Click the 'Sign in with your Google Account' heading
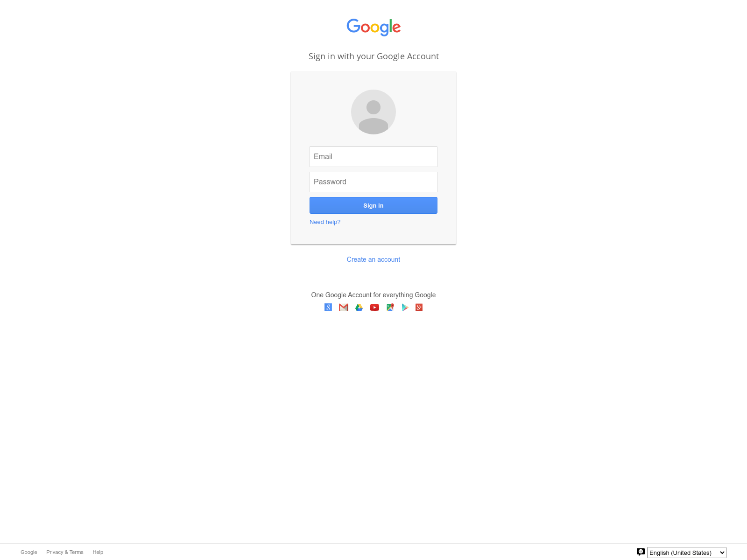The width and height of the screenshot is (747, 560). (x=373, y=56)
